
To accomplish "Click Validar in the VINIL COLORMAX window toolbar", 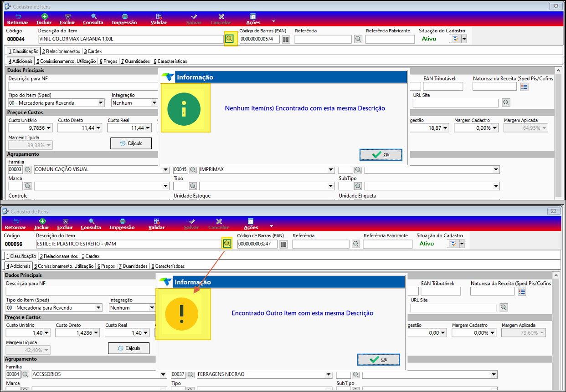I will tap(159, 19).
